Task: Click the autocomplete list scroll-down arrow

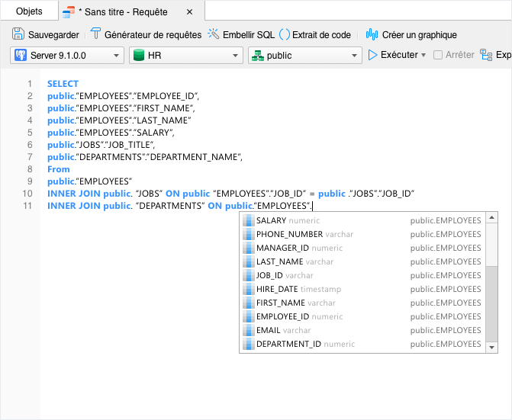Action: coord(491,348)
